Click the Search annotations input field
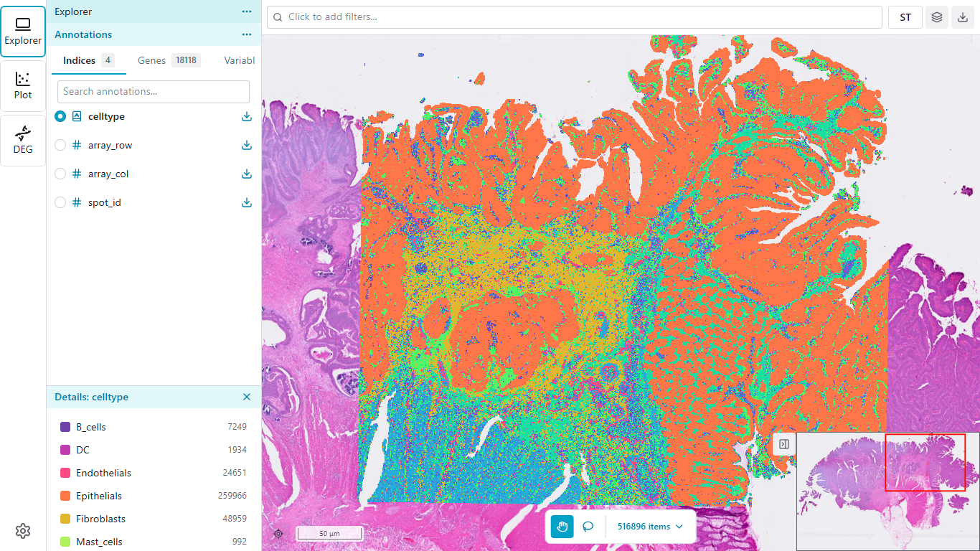The height and width of the screenshot is (551, 980). coord(154,91)
